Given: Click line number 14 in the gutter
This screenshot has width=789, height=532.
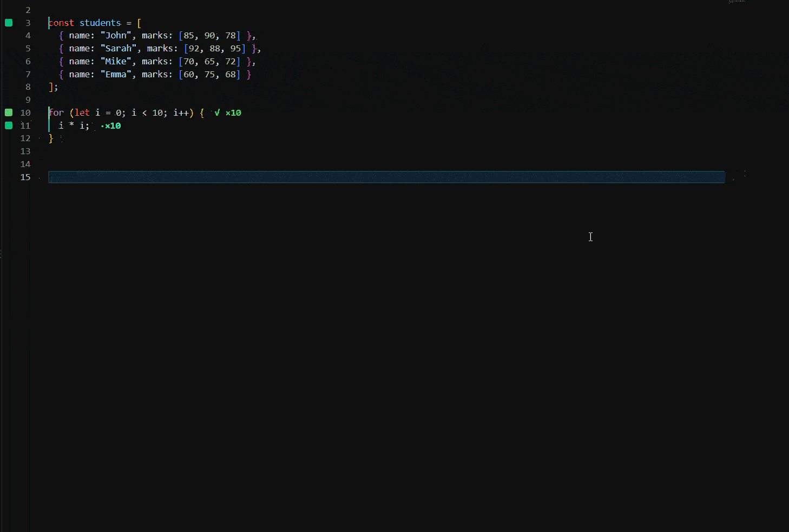Looking at the screenshot, I should click(25, 164).
